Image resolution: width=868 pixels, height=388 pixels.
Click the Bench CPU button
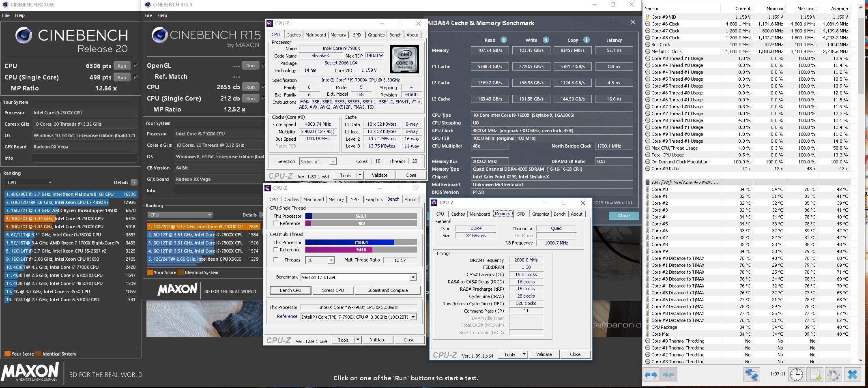click(x=290, y=290)
